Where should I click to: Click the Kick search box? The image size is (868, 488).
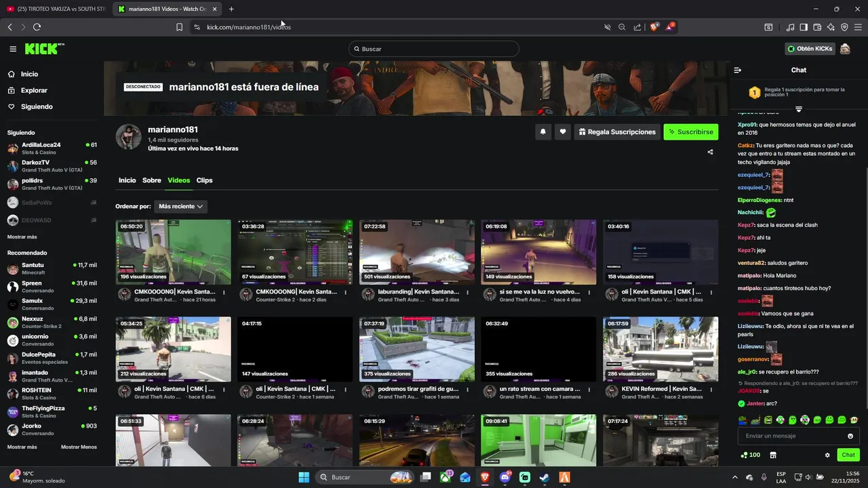click(x=434, y=49)
